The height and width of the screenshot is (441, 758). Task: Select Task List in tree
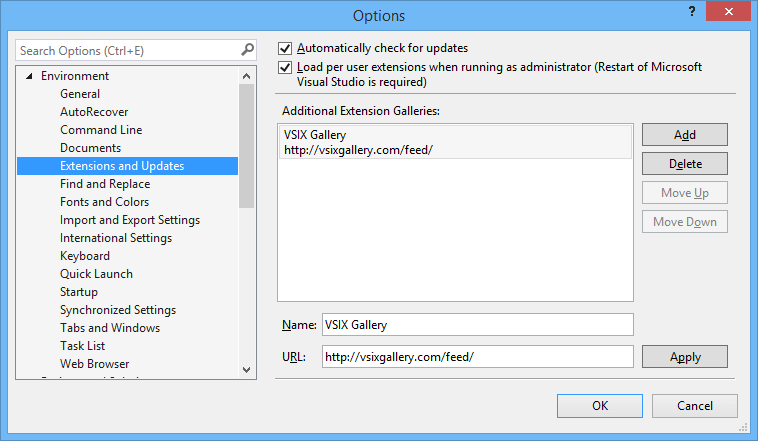click(82, 346)
